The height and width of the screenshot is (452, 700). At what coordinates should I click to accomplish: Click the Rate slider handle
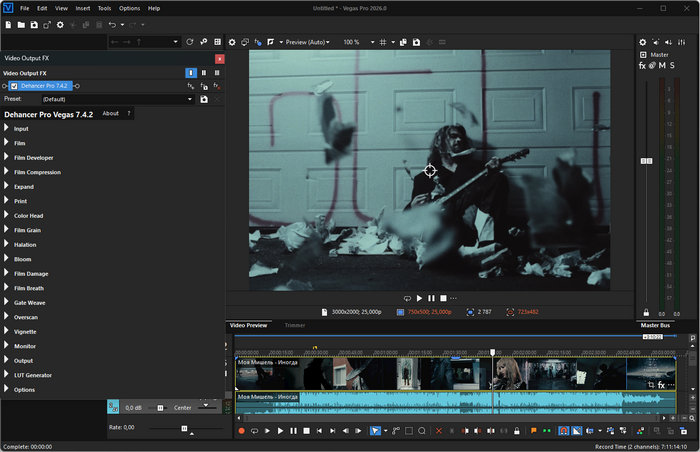point(184,429)
